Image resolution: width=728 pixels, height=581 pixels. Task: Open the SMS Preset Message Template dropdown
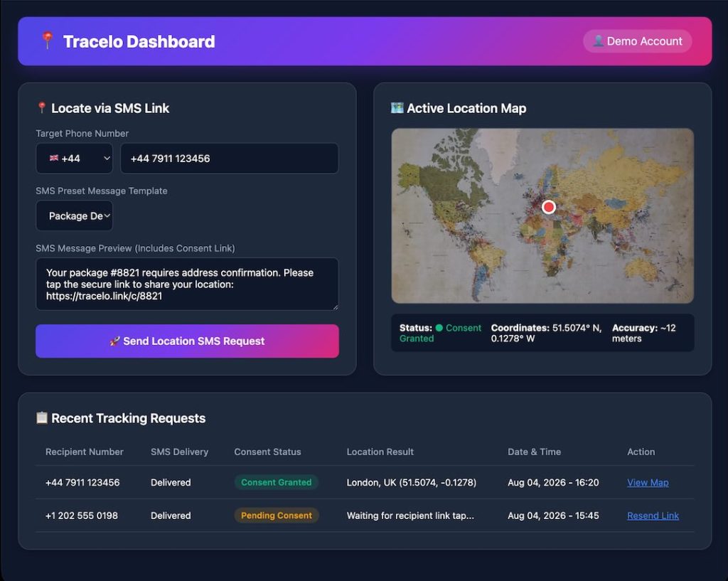pyautogui.click(x=74, y=216)
